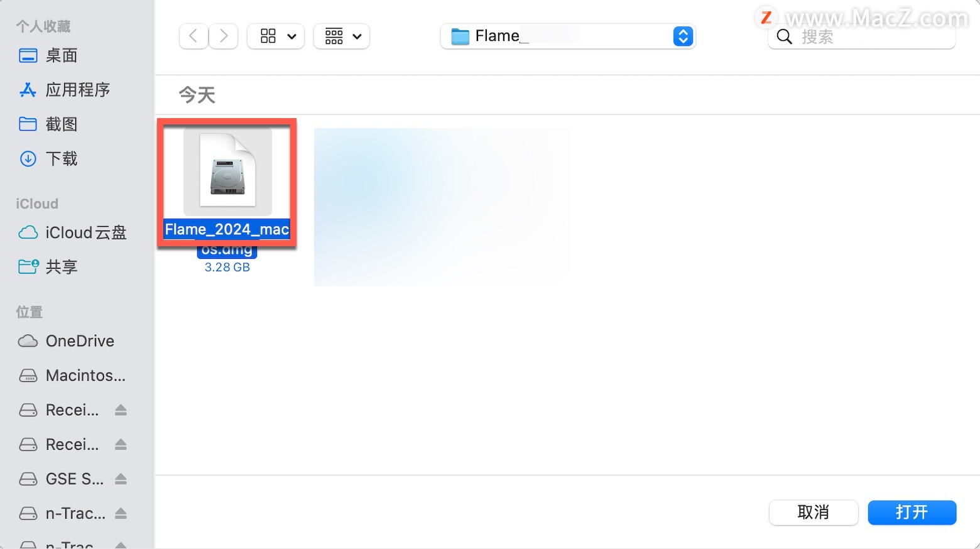Select iCloud云盘 in the sidebar

coord(86,233)
